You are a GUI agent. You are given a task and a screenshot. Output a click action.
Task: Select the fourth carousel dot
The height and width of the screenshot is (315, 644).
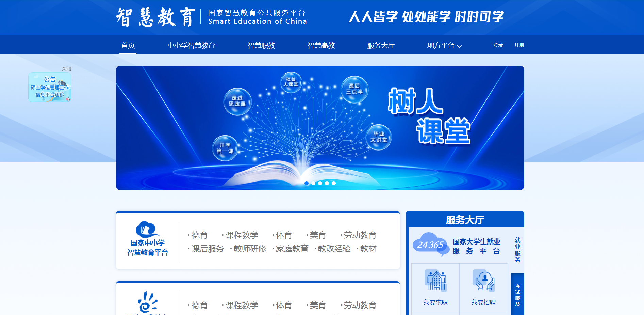327,183
